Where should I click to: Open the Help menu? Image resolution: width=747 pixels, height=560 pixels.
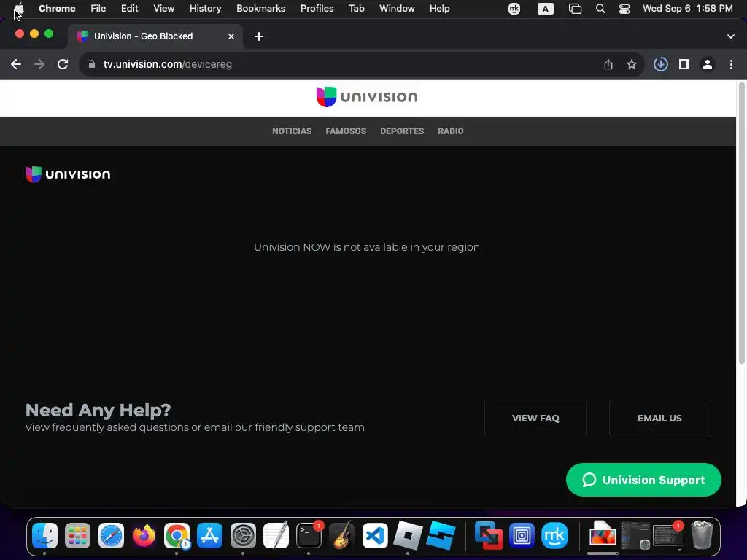coord(439,8)
